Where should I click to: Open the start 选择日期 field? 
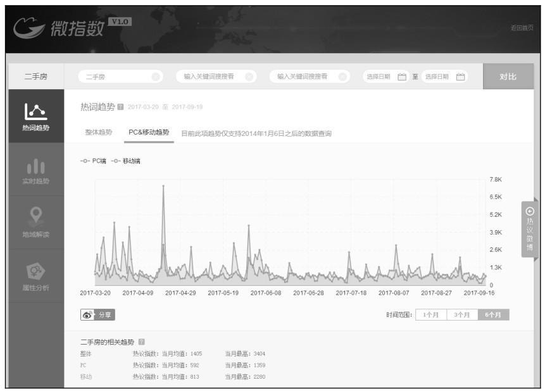tap(385, 77)
